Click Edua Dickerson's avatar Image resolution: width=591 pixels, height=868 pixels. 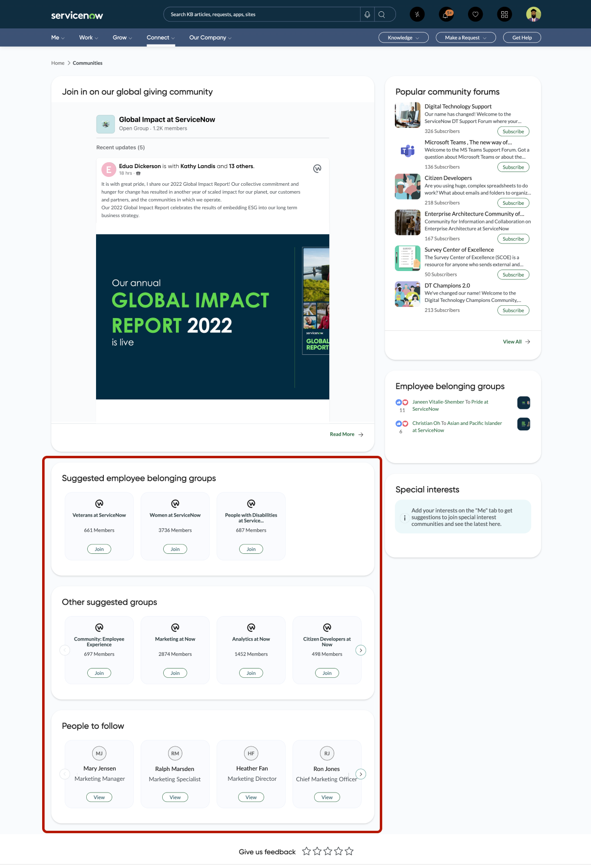click(109, 170)
